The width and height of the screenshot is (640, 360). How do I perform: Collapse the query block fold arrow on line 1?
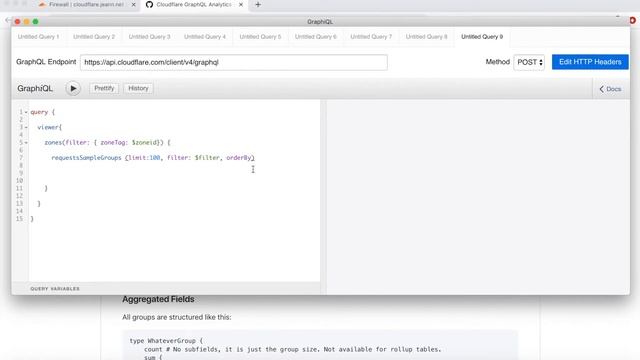tap(26, 112)
